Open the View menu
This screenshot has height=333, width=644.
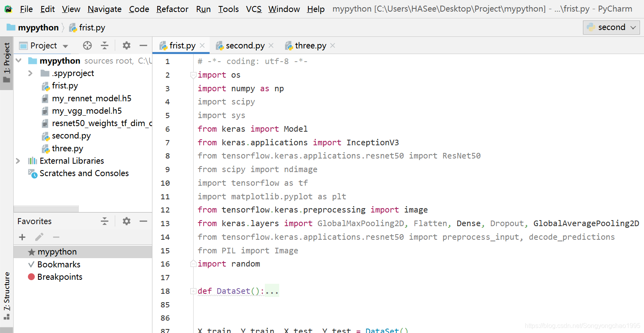click(x=71, y=9)
